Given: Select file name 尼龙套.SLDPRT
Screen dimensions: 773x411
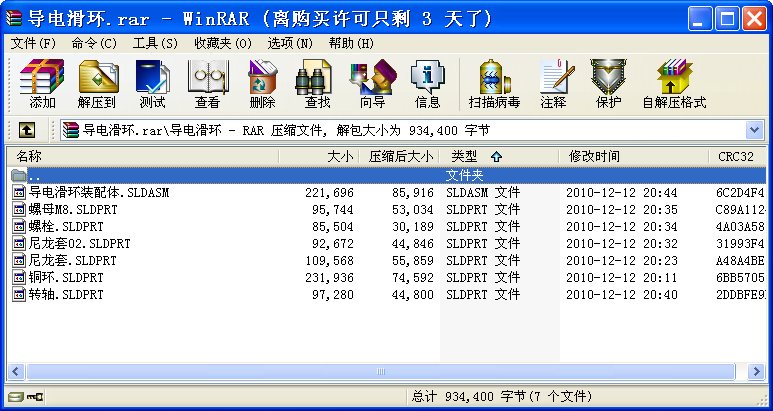Looking at the screenshot, I should click(72, 260).
